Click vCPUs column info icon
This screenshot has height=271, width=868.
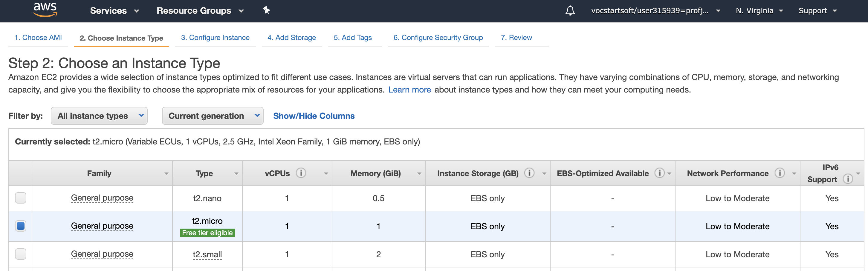click(301, 173)
